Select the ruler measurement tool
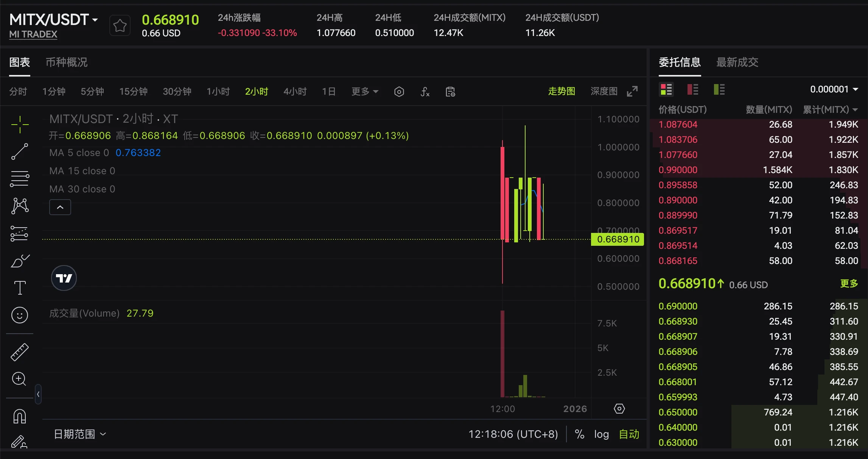 [20, 352]
